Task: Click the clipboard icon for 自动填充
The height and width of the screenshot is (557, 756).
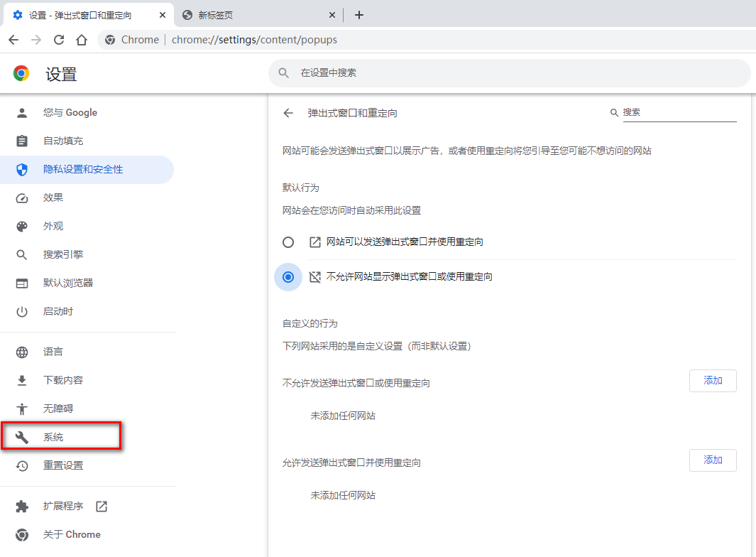Action: (x=22, y=141)
